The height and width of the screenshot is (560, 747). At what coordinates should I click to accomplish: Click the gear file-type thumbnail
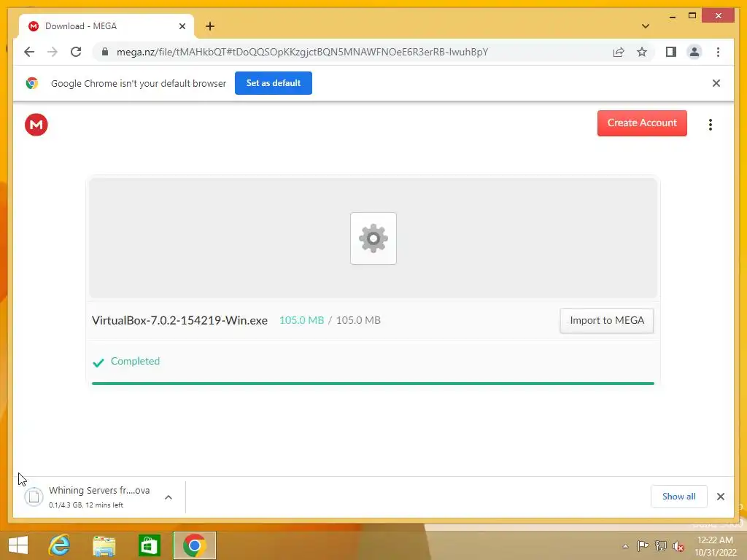coord(373,238)
